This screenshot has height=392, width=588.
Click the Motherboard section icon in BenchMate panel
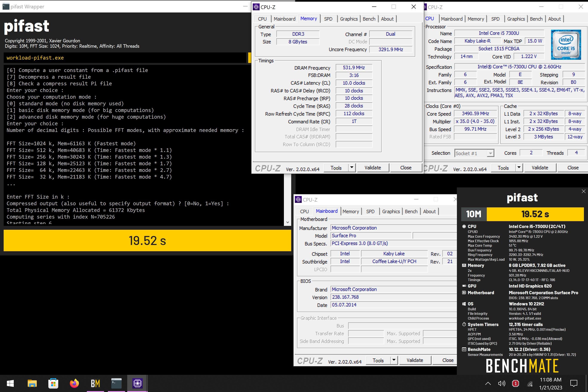464,292
